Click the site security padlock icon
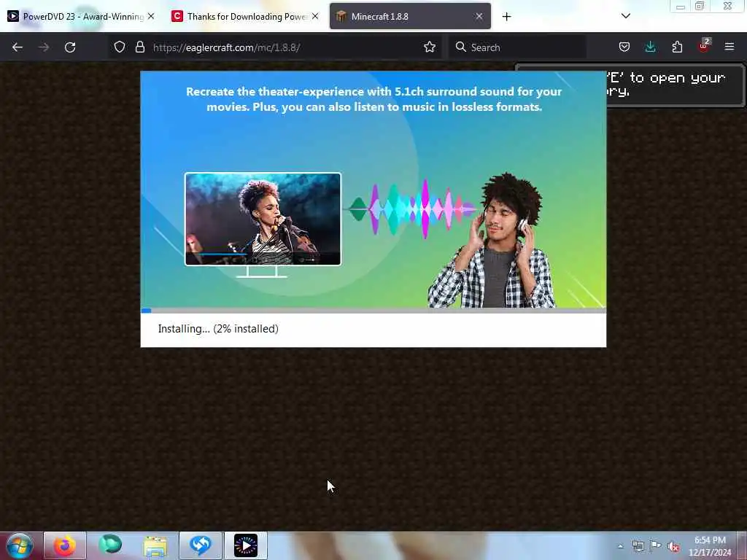Viewport: 747px width, 560px height. [139, 47]
